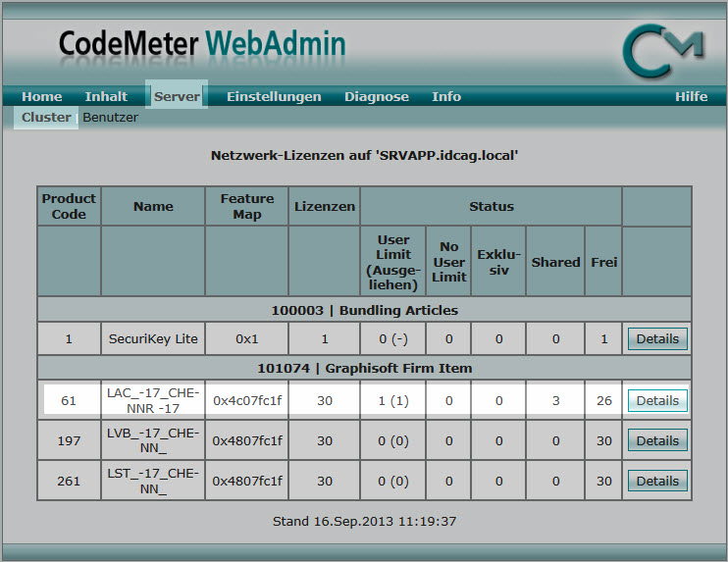Click the Name column header
Screen dimensions: 728x562
click(153, 206)
